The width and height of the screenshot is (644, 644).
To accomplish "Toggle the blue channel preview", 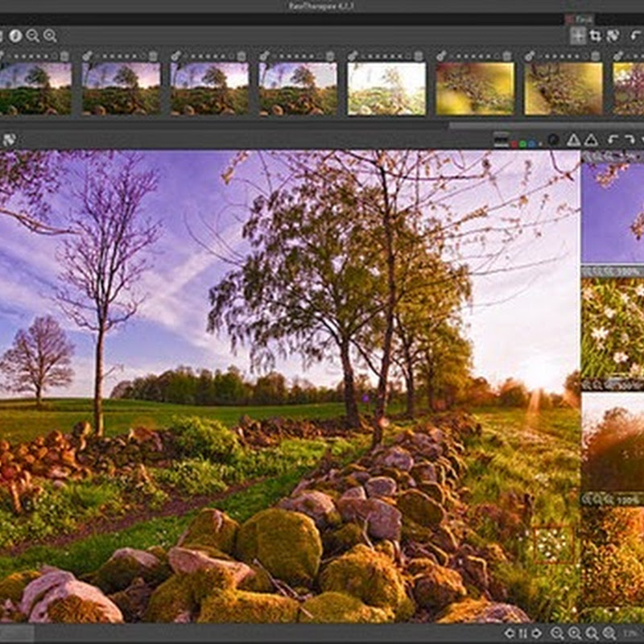I will tap(533, 143).
